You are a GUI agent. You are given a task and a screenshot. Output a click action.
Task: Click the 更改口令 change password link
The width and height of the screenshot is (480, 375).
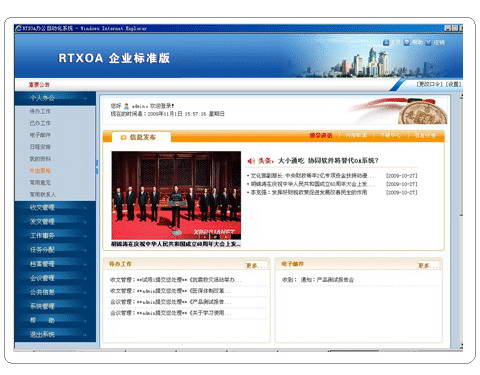point(430,85)
